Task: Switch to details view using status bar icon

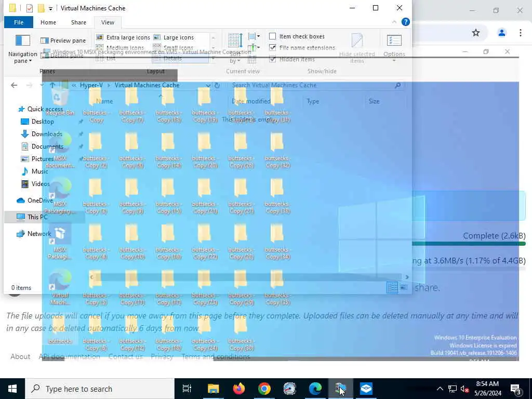Action: (x=392, y=288)
